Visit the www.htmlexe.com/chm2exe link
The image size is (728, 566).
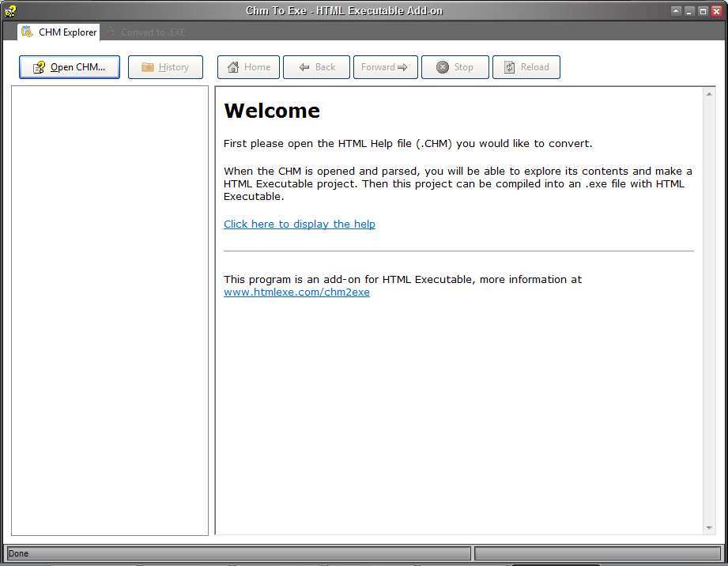point(296,292)
